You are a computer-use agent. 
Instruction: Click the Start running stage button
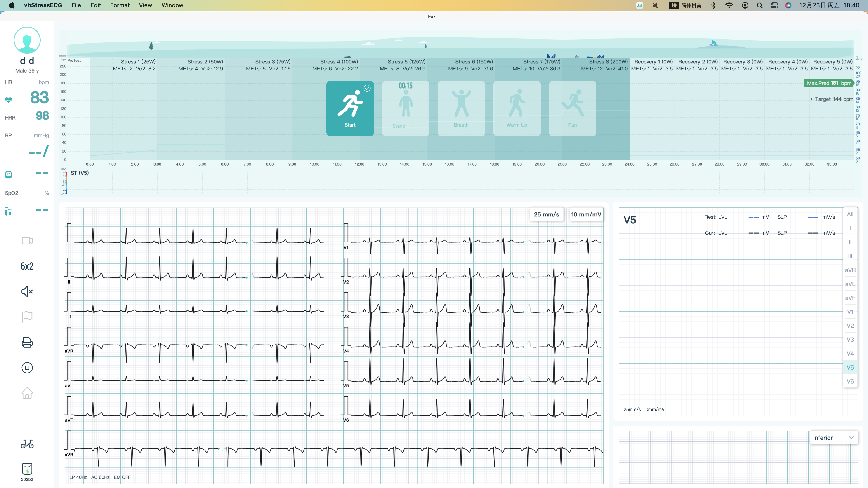[x=350, y=108]
